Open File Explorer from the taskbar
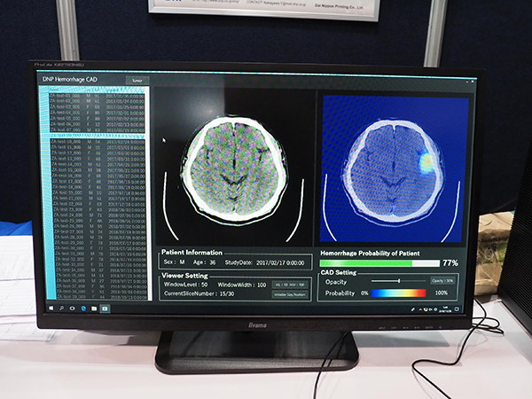532x399 pixels. point(93,309)
